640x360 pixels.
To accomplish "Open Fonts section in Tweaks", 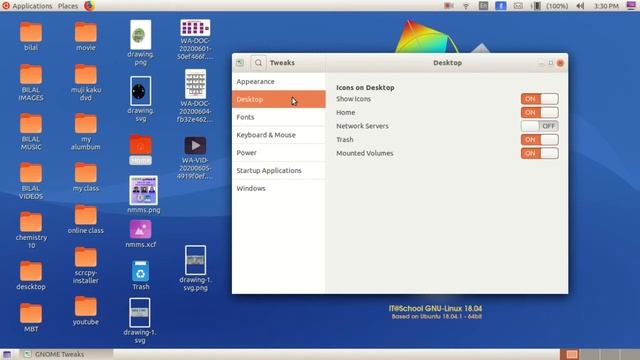I will (x=278, y=117).
